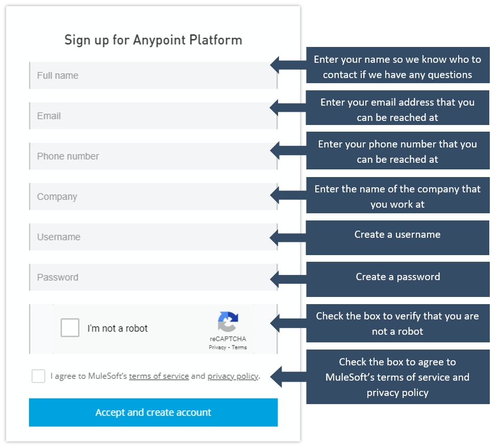Click into the Company field
Viewport: 499px width, 448px height.
153,196
